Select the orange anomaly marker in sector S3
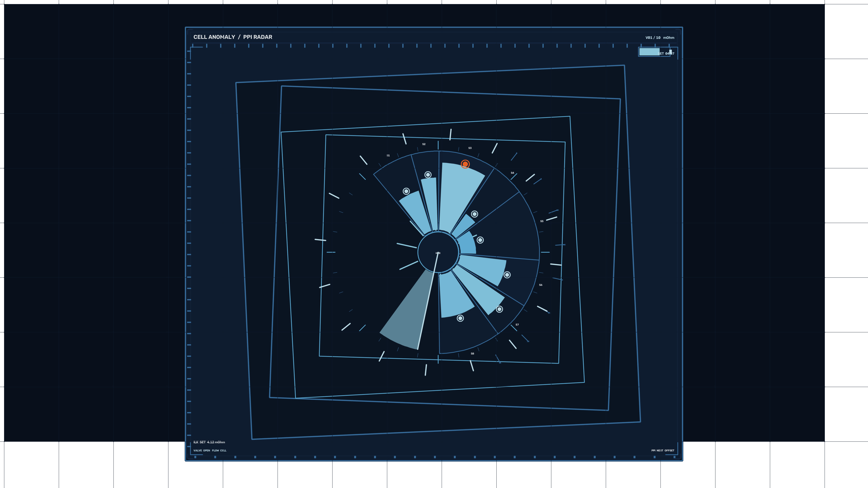Viewport: 868px width, 488px height. (x=465, y=164)
